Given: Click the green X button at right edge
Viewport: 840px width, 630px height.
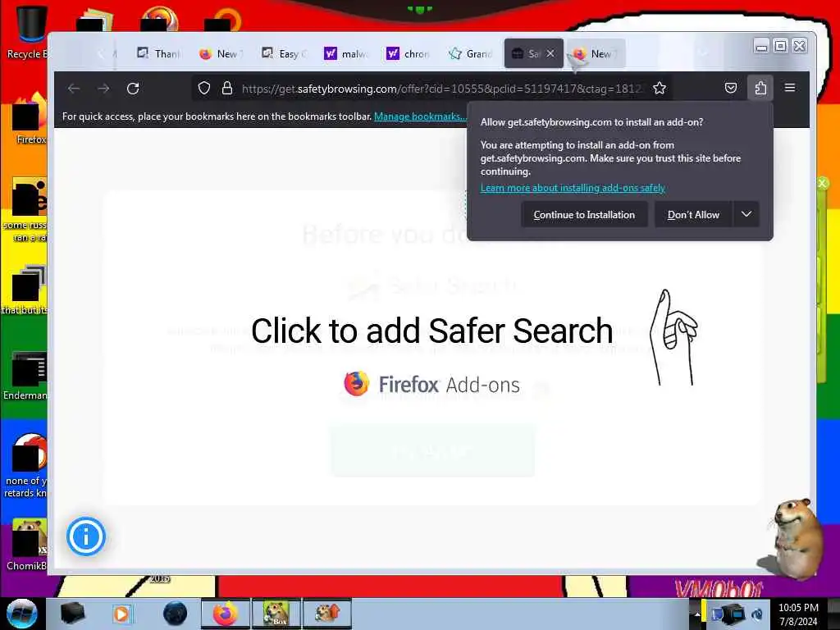Looking at the screenshot, I should pyautogui.click(x=822, y=183).
